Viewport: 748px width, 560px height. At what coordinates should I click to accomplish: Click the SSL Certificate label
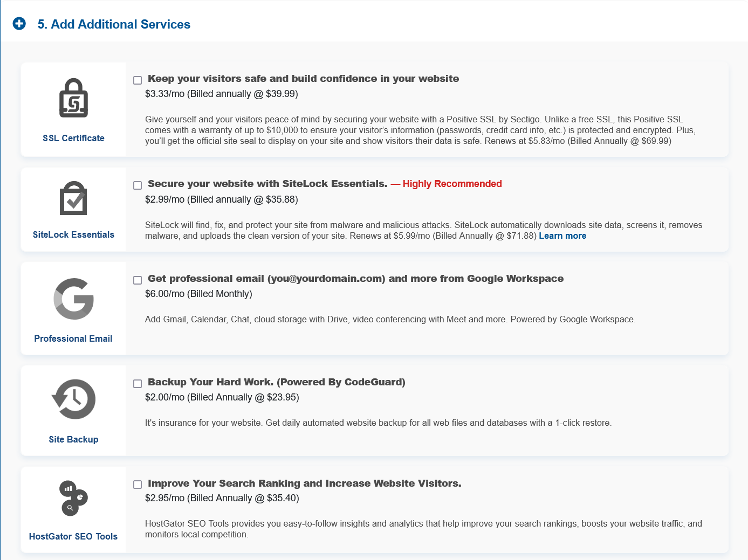(73, 138)
